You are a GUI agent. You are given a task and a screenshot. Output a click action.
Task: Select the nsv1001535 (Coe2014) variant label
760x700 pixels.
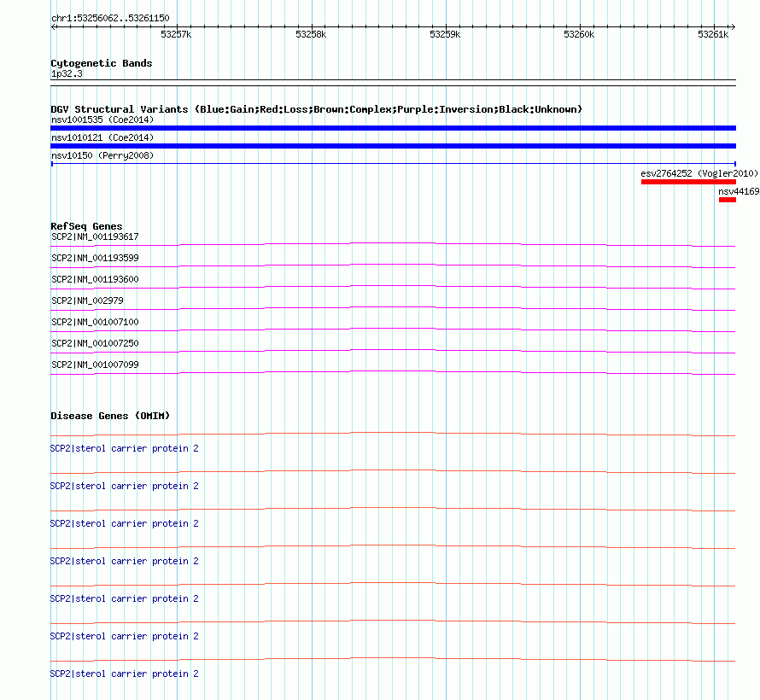pyautogui.click(x=102, y=120)
